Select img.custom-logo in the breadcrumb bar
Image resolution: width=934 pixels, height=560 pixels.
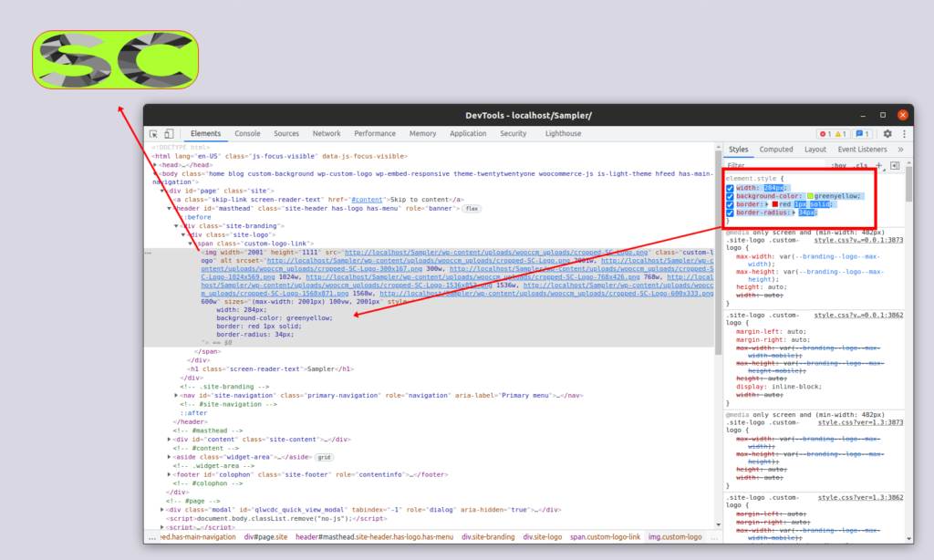tap(675, 537)
